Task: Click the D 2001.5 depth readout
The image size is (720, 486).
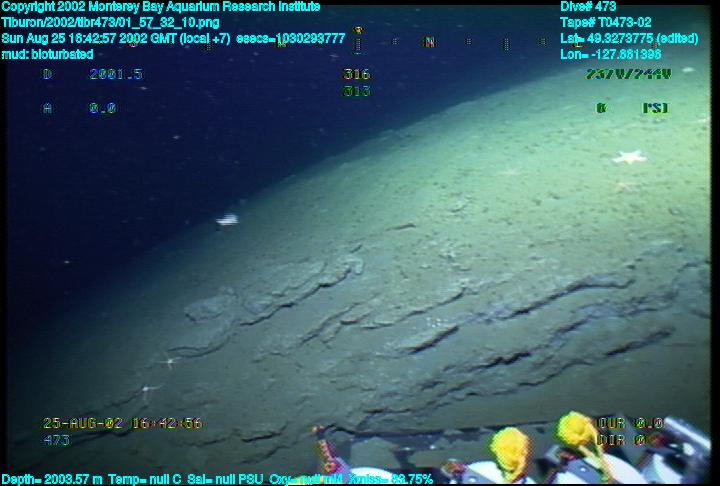Action: [93, 75]
